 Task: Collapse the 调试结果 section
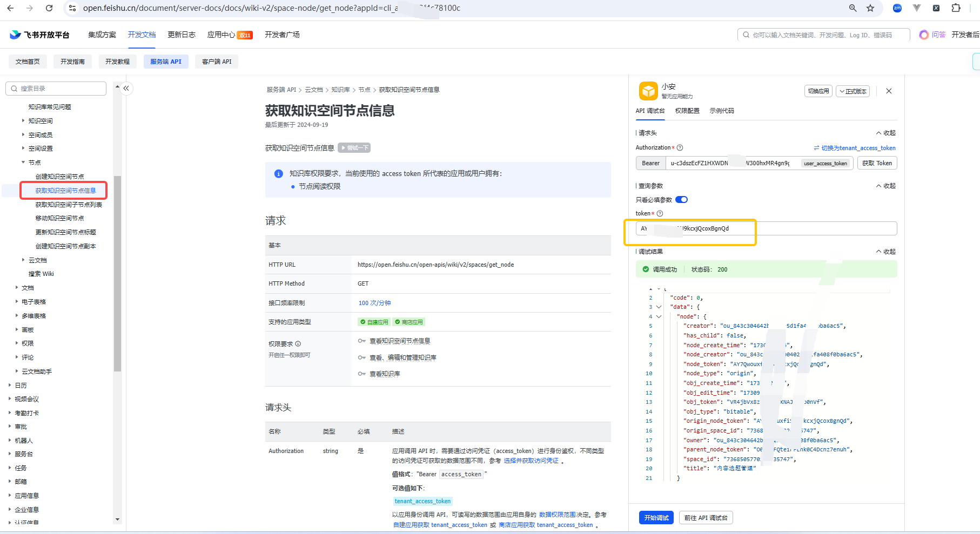coord(885,252)
